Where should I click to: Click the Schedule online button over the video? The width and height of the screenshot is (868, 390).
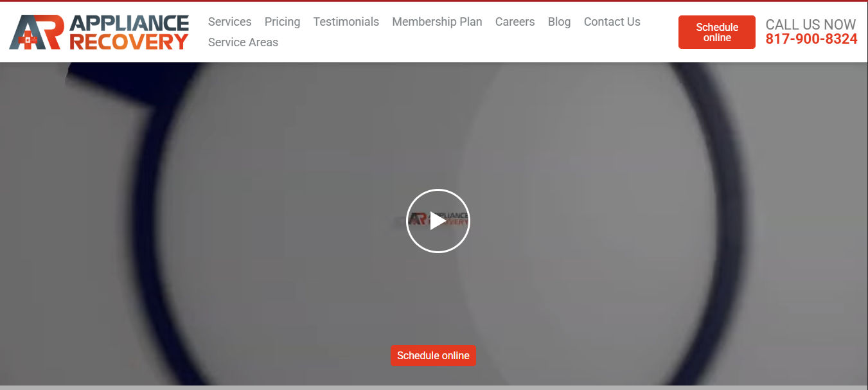(433, 355)
